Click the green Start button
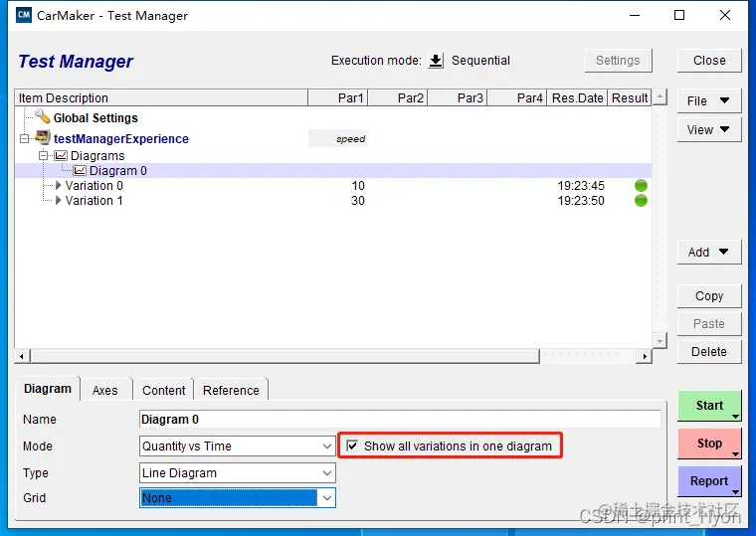 (709, 406)
